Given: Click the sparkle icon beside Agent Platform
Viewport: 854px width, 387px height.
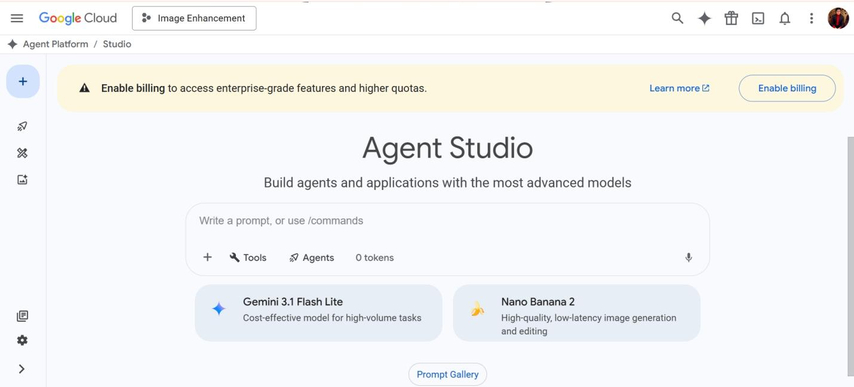Looking at the screenshot, I should [x=13, y=44].
